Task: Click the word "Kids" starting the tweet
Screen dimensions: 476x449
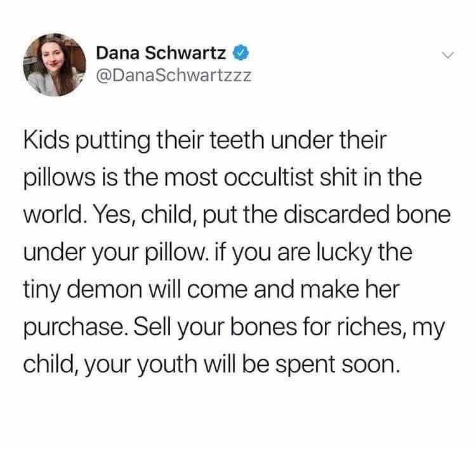Action: (46, 140)
